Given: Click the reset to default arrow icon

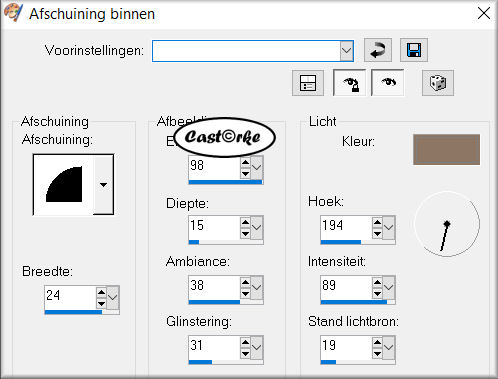Looking at the screenshot, I should [x=378, y=50].
